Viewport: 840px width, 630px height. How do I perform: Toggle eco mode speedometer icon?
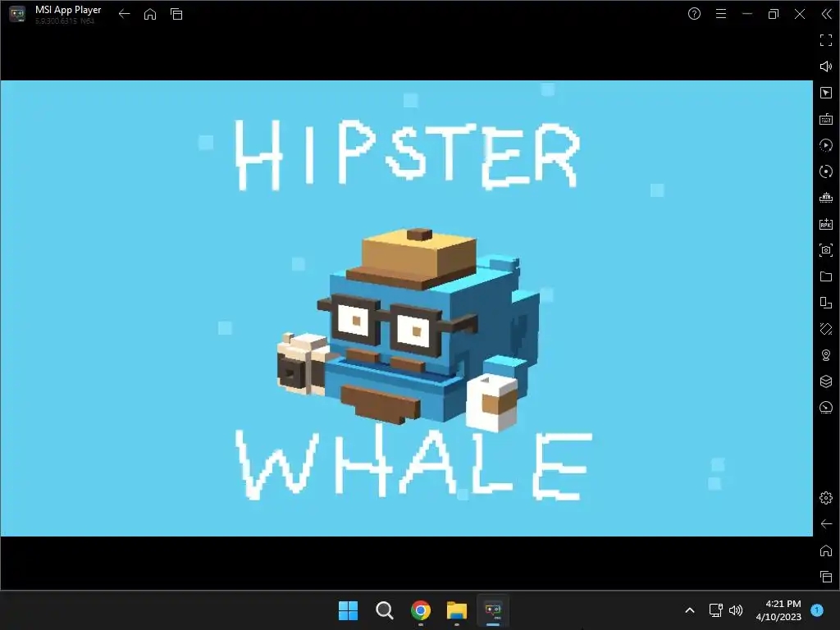(825, 408)
